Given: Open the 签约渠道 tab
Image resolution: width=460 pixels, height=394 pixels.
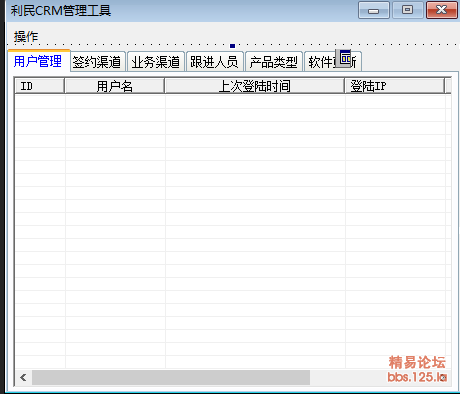Looking at the screenshot, I should 97,62.
